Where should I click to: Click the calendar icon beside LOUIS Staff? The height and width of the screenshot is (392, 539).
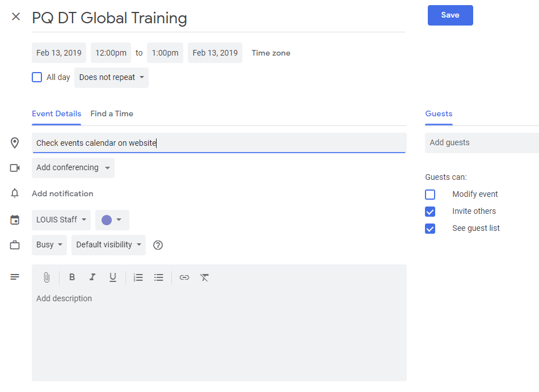(x=15, y=220)
